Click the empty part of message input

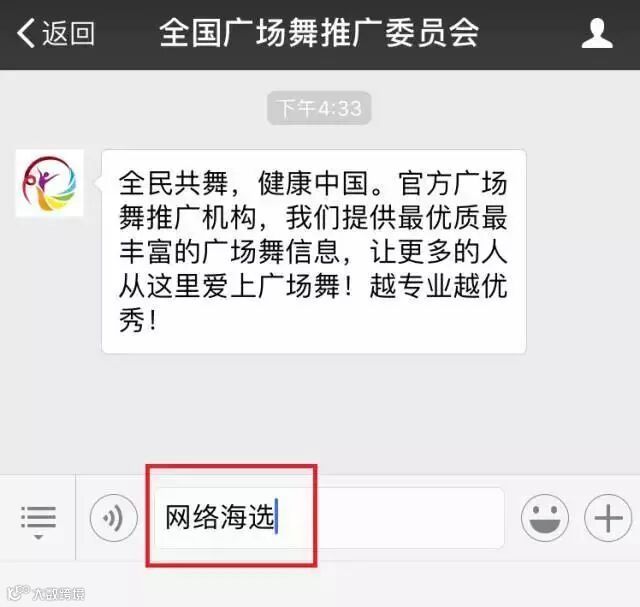pos(392,518)
